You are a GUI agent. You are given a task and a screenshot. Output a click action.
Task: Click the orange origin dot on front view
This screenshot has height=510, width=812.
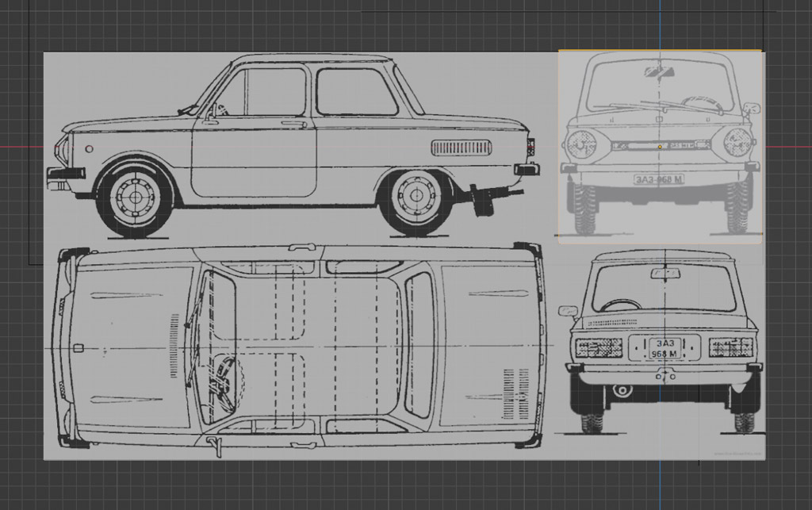tap(660, 147)
